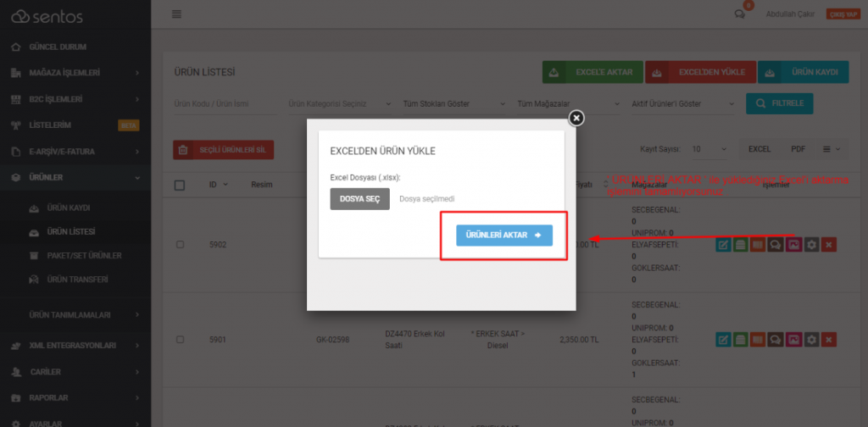Click the red delete icon for product 5902

829,244
